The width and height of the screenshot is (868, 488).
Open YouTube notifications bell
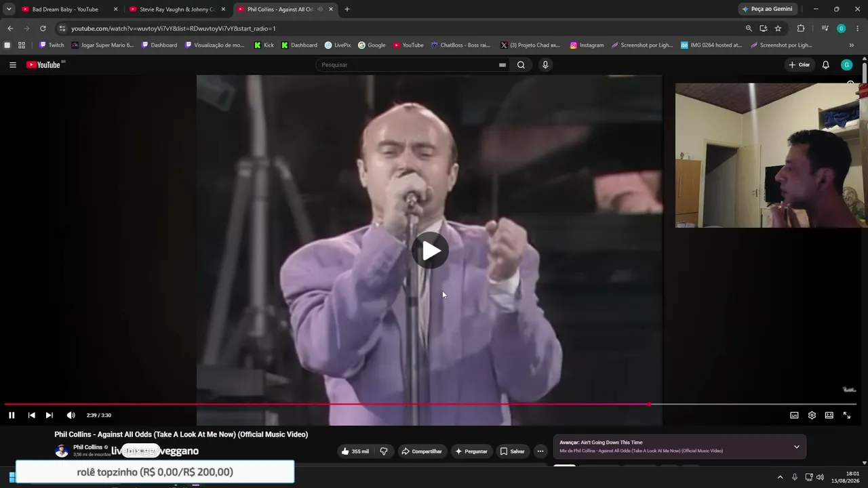[x=825, y=65]
